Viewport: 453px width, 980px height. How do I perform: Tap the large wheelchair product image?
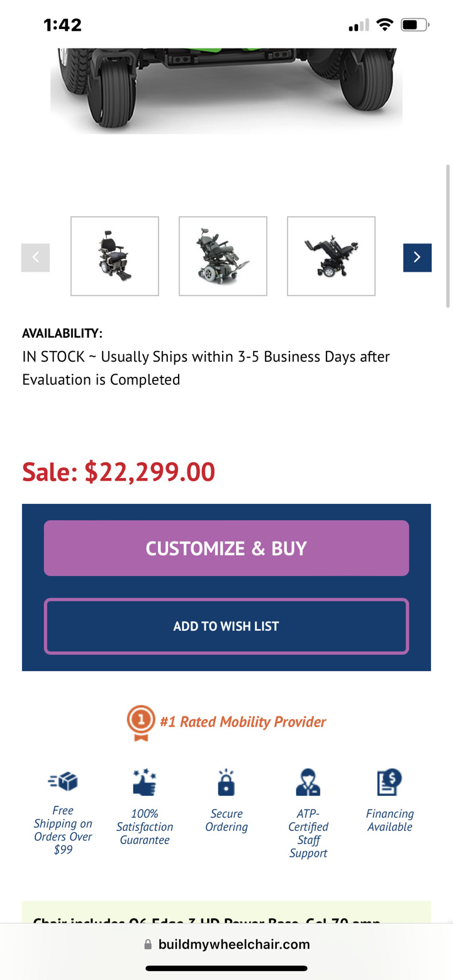(226, 88)
